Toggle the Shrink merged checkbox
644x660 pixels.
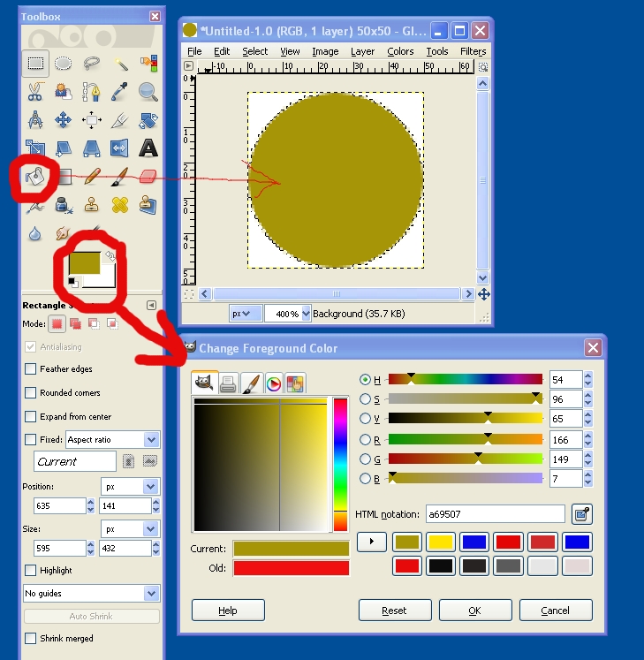coord(30,639)
